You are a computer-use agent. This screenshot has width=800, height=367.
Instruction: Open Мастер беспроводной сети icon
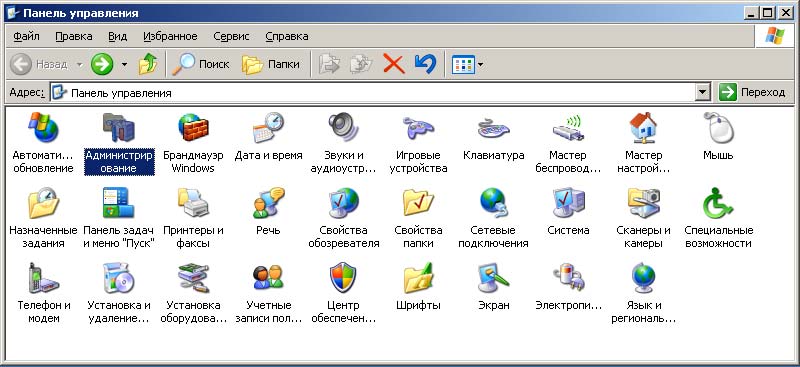[568, 128]
